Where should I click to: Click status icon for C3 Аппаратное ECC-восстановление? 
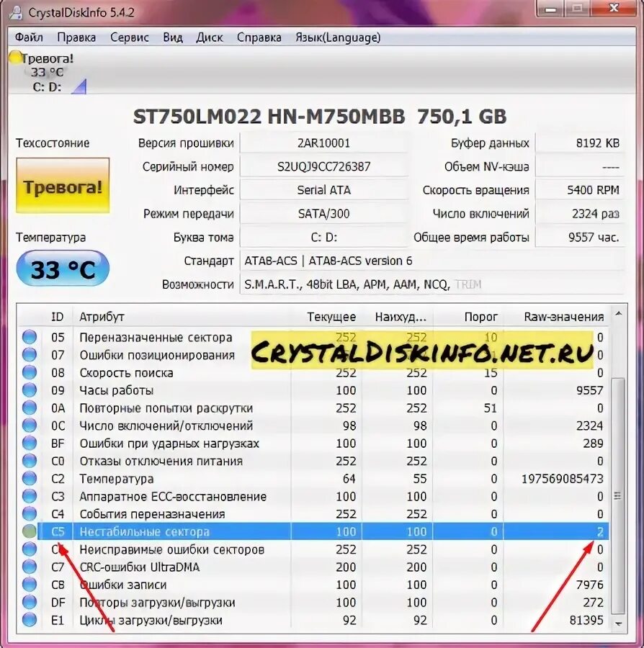(x=30, y=496)
